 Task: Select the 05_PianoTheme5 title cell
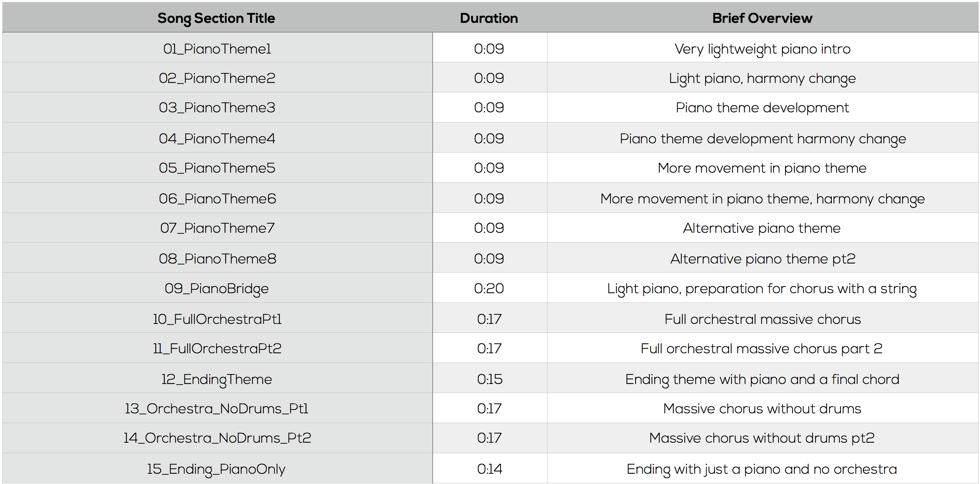[217, 168]
